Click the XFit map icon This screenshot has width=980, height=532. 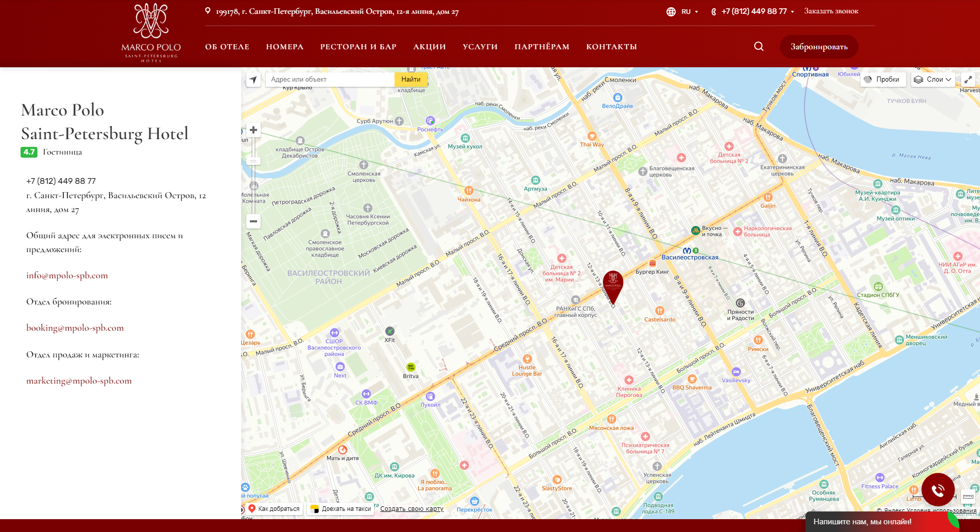390,331
